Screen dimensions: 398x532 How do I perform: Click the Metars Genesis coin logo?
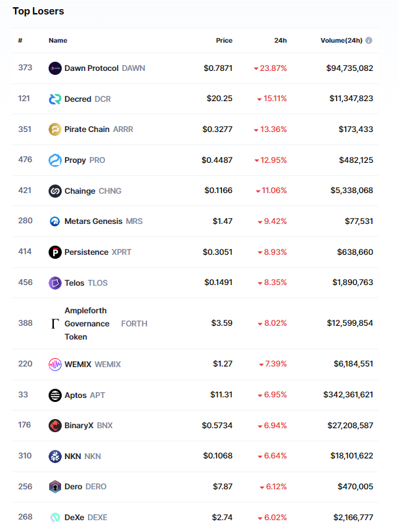tap(55, 221)
